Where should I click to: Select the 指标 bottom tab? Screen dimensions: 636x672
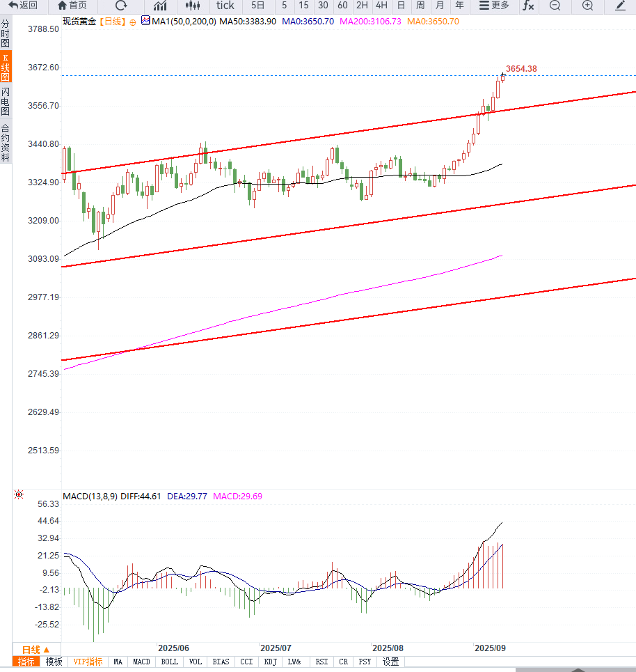click(x=26, y=662)
